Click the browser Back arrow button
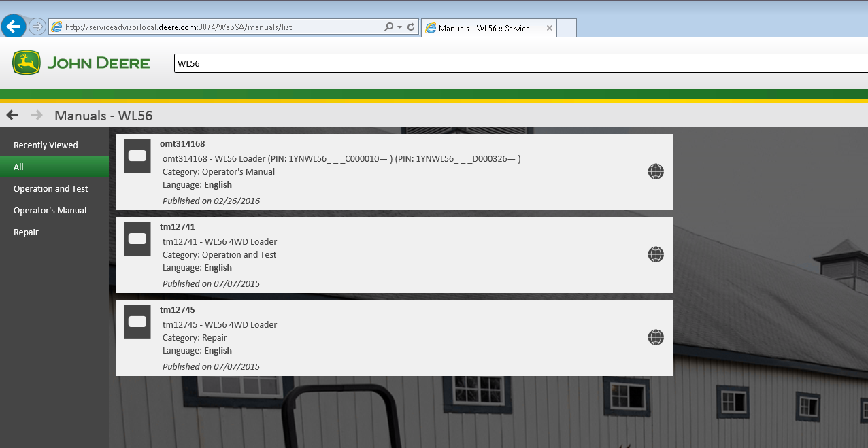This screenshot has height=448, width=868. click(x=14, y=27)
